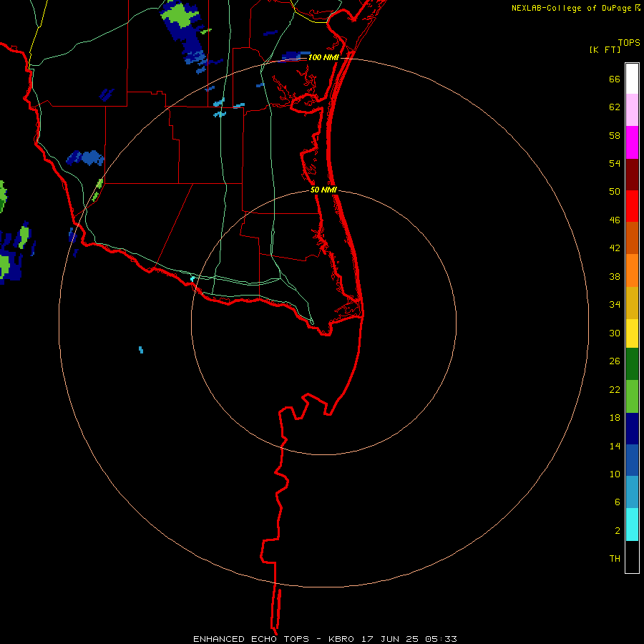
Task: Select the '46' legend value
Action: click(x=615, y=220)
